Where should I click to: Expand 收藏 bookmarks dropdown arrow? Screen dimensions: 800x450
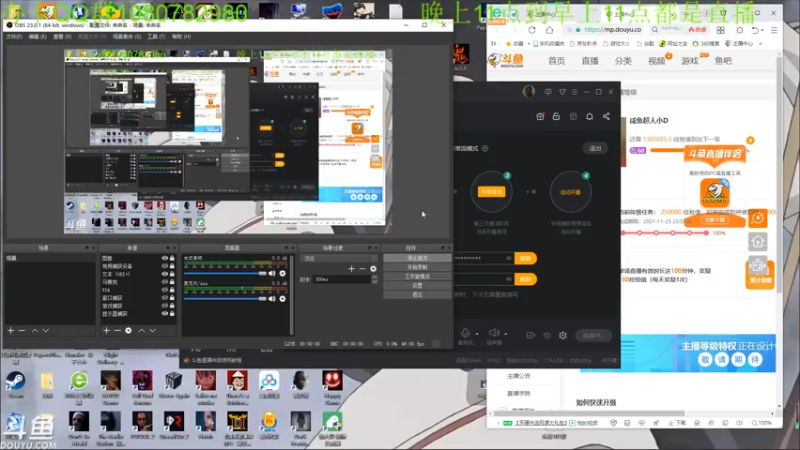pyautogui.click(x=529, y=44)
